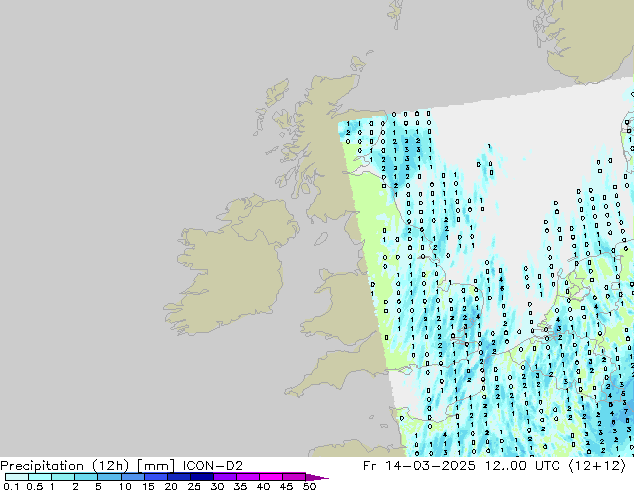
Task: Click the above-50 mm legend arrow tip
Action: click(x=317, y=477)
